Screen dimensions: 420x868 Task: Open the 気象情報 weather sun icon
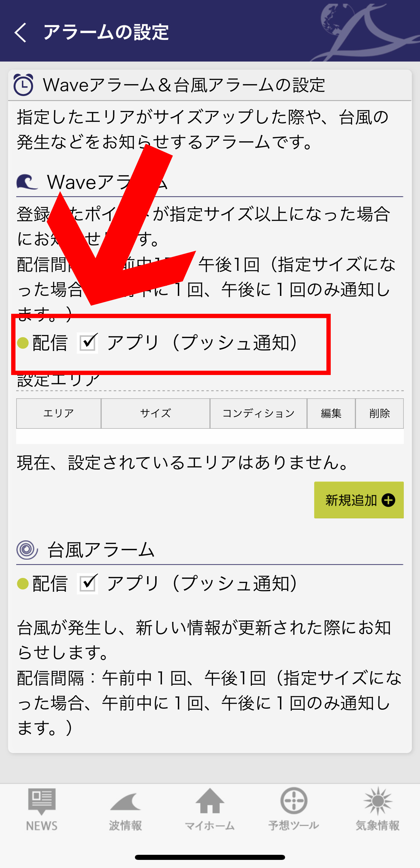click(x=378, y=801)
